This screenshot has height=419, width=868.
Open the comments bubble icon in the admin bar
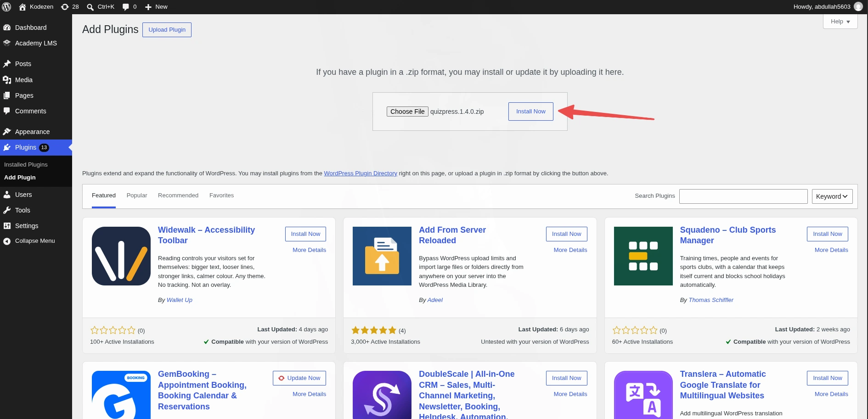coord(126,7)
